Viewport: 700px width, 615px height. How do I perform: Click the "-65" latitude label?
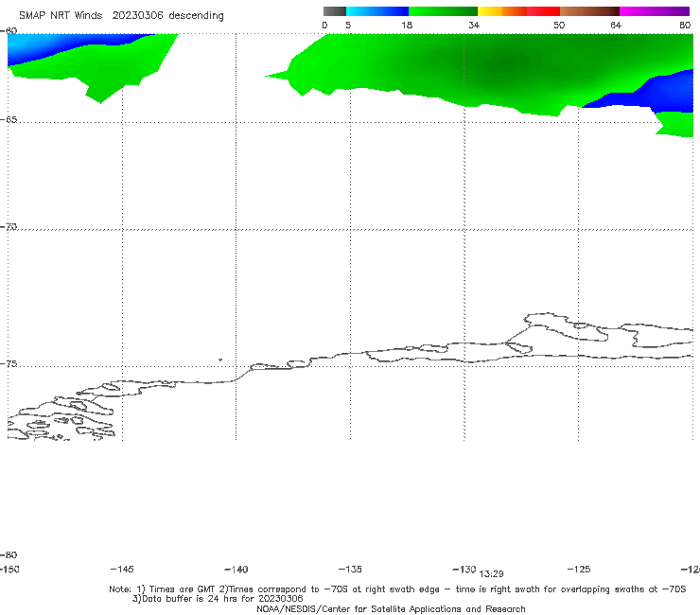click(9, 120)
